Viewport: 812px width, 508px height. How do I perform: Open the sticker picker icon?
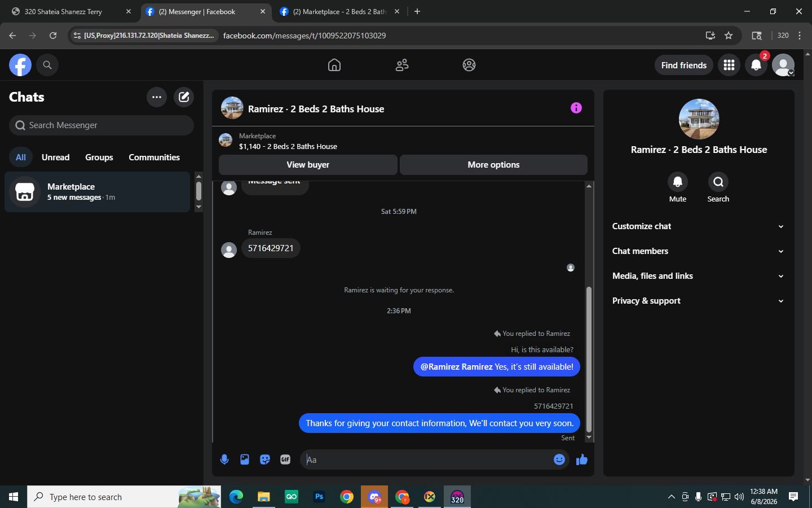265,459
